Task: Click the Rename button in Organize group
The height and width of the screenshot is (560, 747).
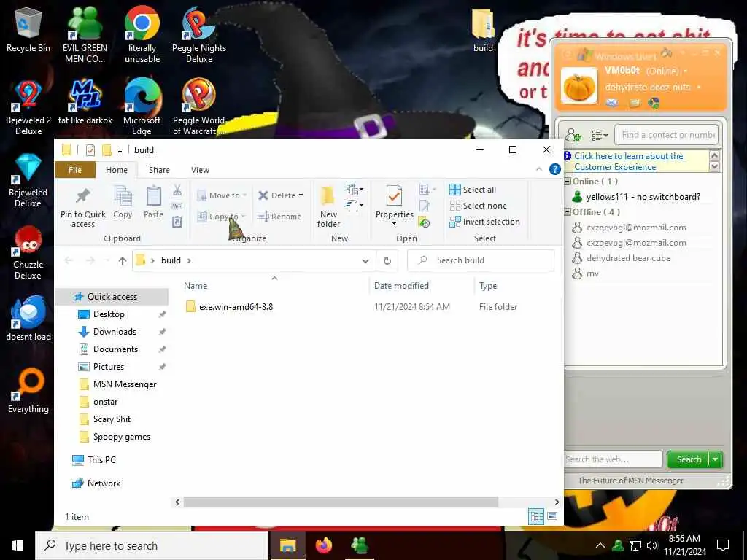Action: [x=279, y=217]
